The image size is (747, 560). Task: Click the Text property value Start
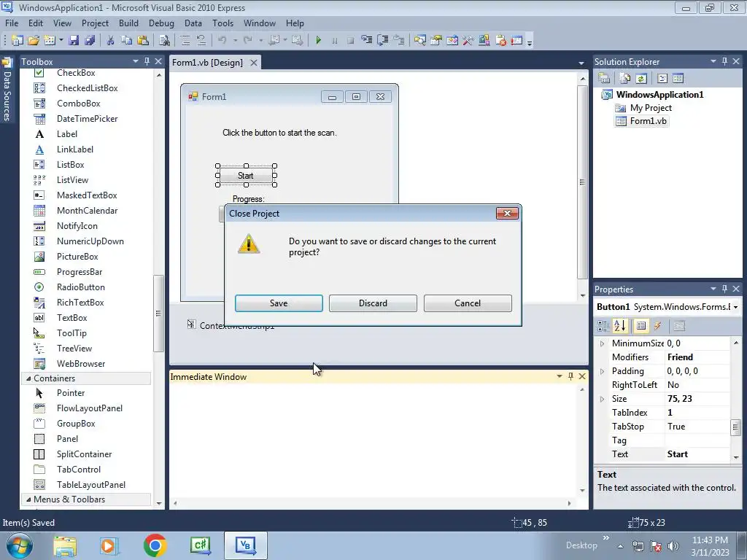[678, 454]
